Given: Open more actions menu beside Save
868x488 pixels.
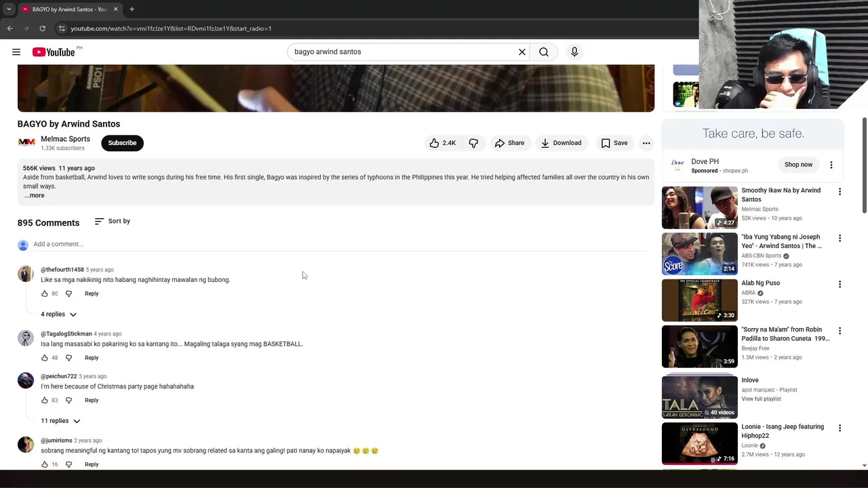Looking at the screenshot, I should (646, 143).
